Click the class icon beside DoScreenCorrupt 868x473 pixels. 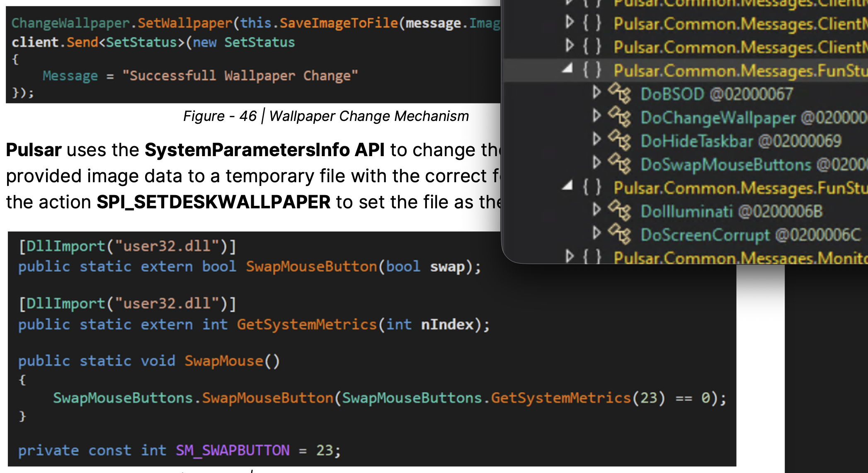(x=620, y=234)
